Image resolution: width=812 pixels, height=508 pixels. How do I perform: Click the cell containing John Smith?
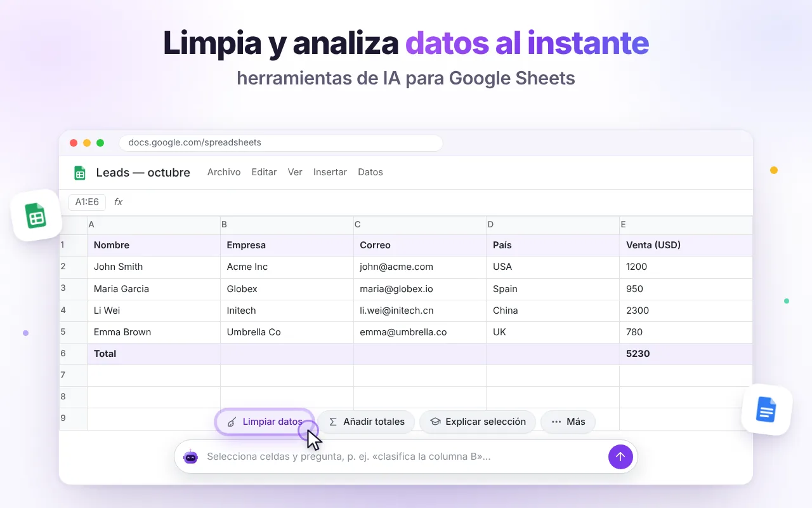pos(154,267)
